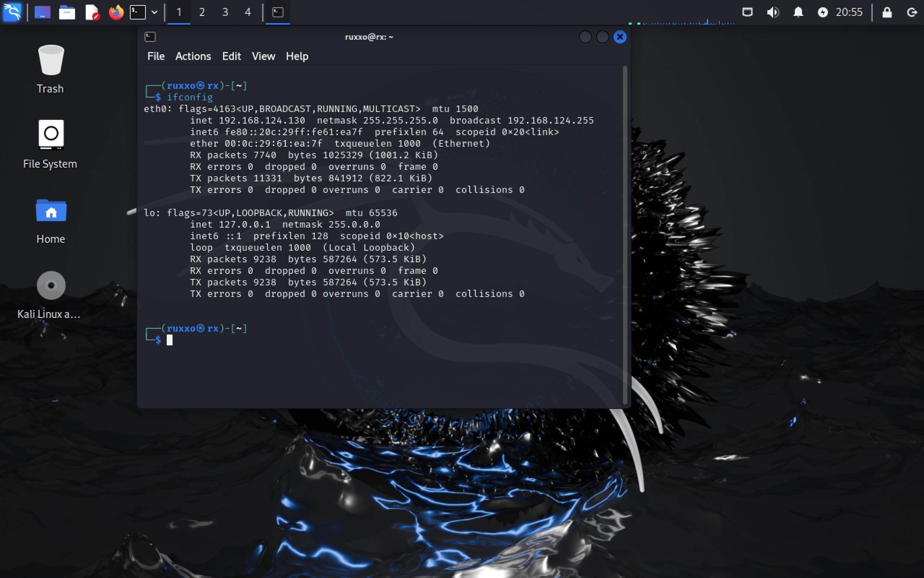Maximize the terminal window

coord(602,37)
